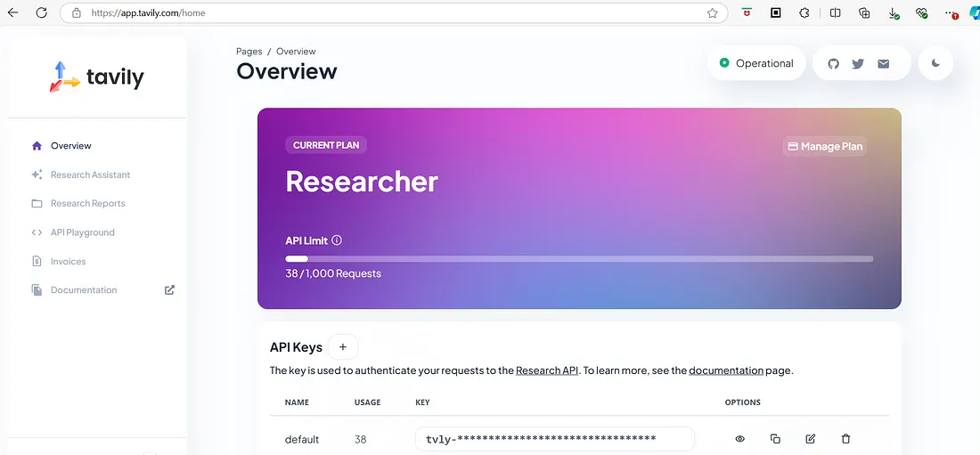Open Tavily GitHub icon link
The width and height of the screenshot is (980, 455).
833,63
